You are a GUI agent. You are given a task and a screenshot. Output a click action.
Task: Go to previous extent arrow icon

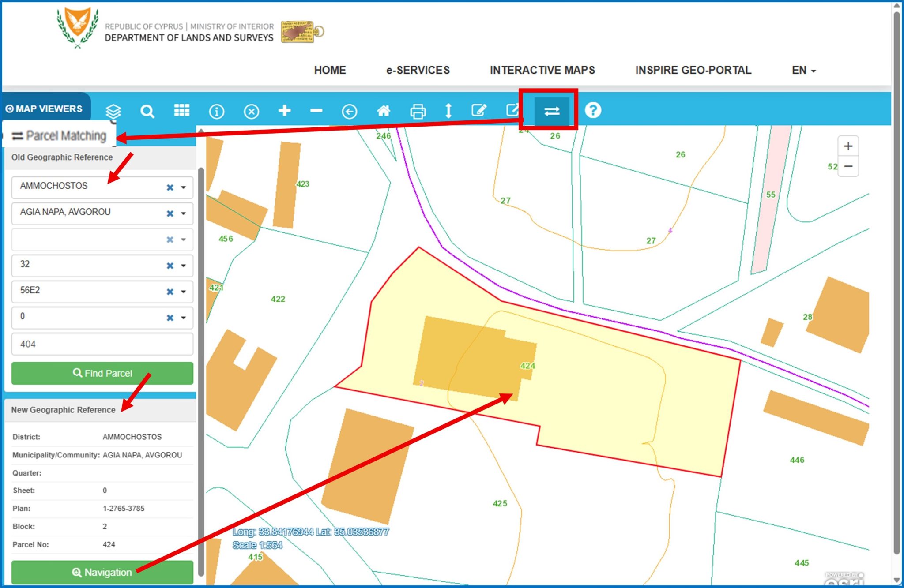pos(349,111)
